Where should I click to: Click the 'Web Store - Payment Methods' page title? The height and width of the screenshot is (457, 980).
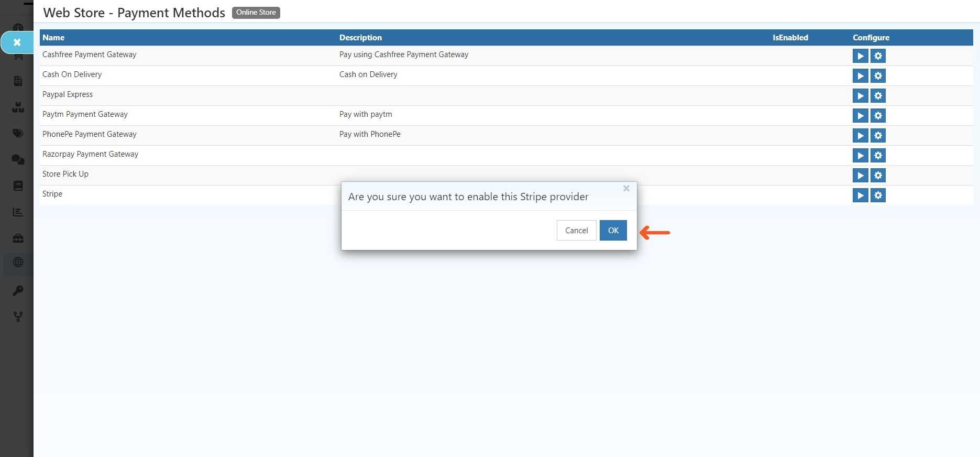[x=134, y=13]
